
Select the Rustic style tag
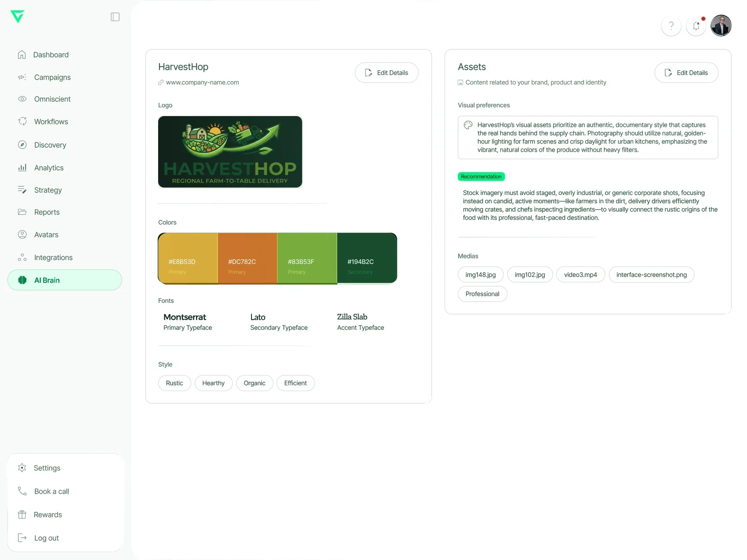pyautogui.click(x=174, y=383)
